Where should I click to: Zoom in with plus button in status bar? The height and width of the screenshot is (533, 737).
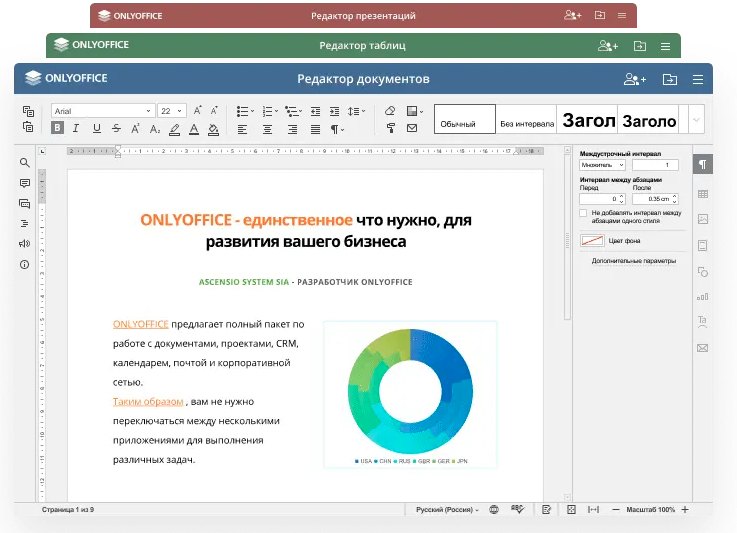pyautogui.click(x=685, y=509)
